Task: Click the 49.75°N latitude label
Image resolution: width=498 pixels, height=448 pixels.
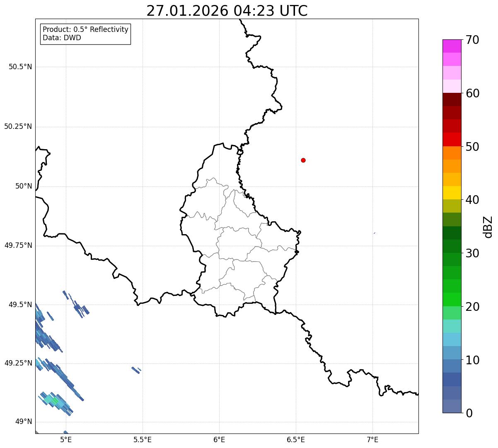Action: pyautogui.click(x=18, y=245)
